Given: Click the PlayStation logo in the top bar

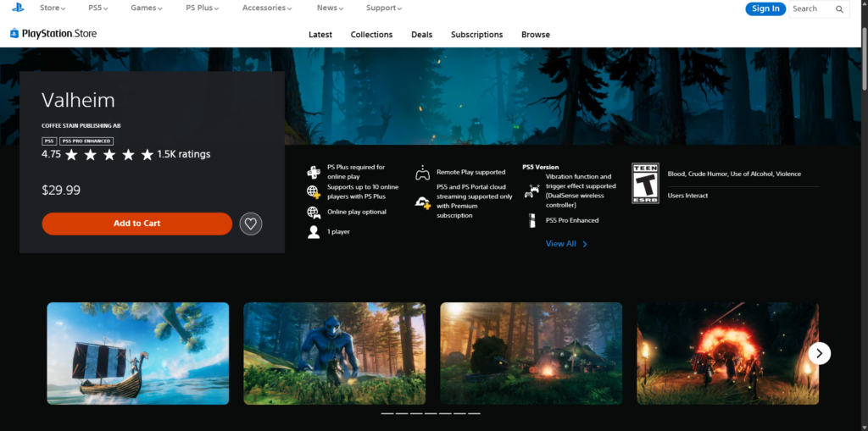Looking at the screenshot, I should (x=18, y=8).
